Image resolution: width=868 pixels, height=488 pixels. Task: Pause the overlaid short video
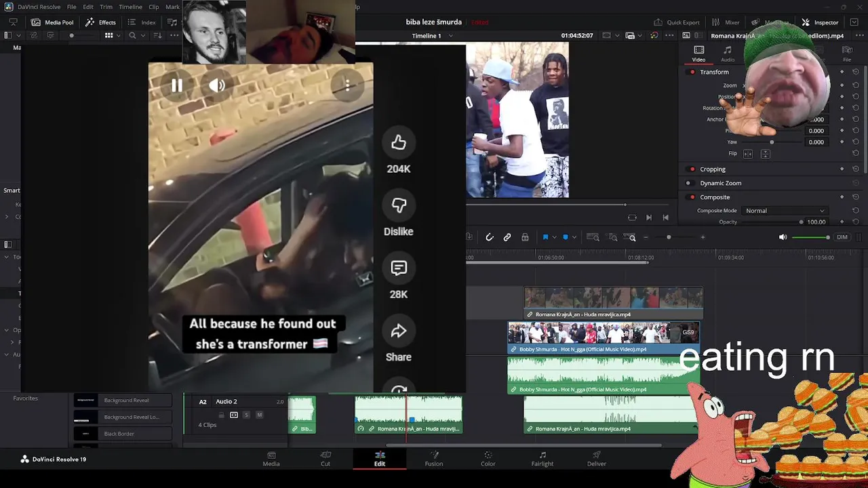[x=176, y=85]
